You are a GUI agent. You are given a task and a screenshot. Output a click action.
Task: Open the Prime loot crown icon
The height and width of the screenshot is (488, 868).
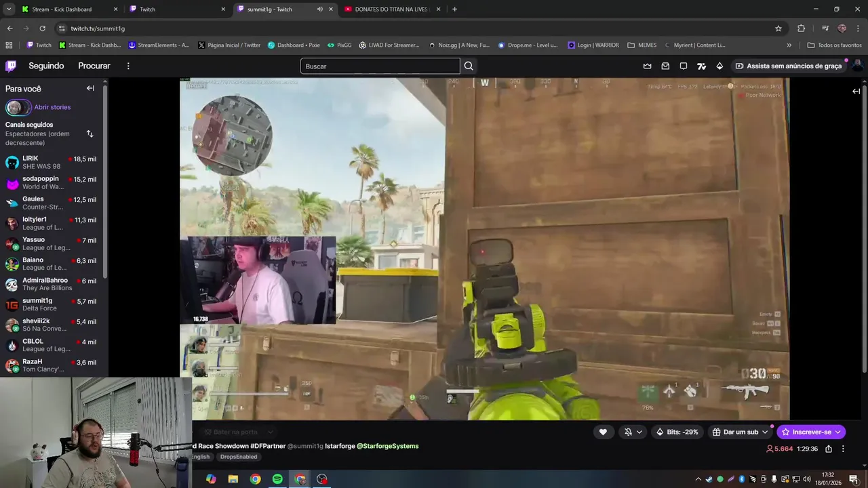tap(647, 66)
